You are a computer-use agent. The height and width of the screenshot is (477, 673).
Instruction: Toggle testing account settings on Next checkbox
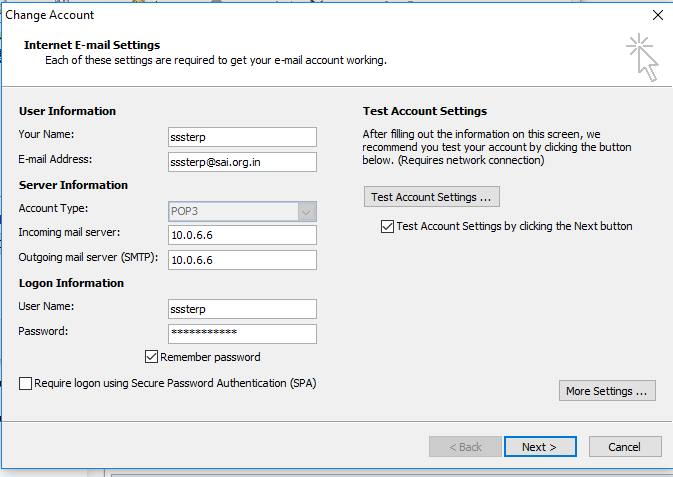388,227
